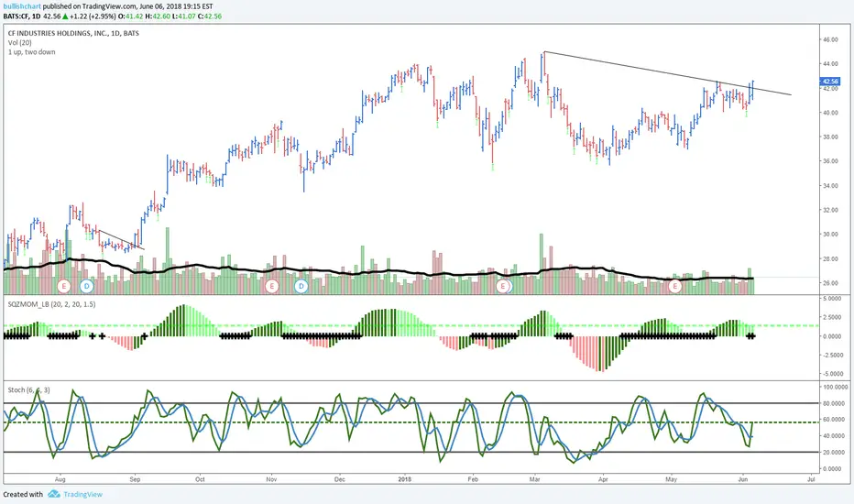Click the C:42.56 close value
This screenshot has width=854, height=504.
[x=210, y=16]
